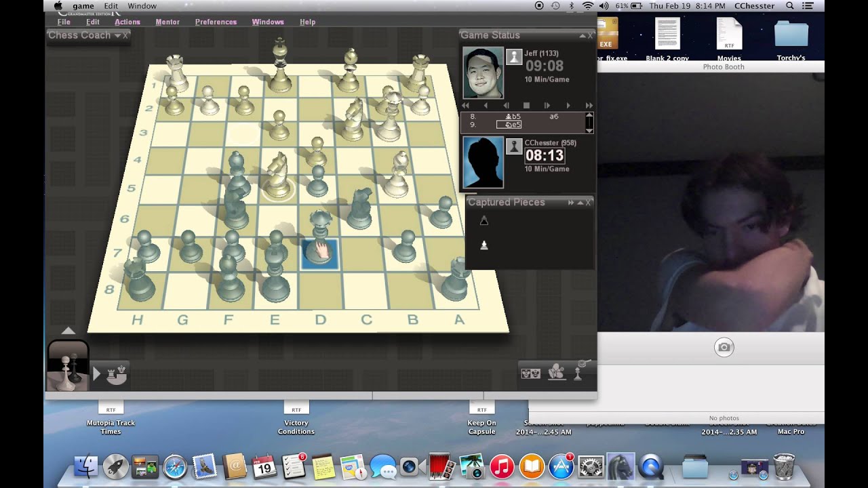The image size is (868, 488).
Task: Click Chessmaster knight icon in Dock
Action: [x=621, y=467]
